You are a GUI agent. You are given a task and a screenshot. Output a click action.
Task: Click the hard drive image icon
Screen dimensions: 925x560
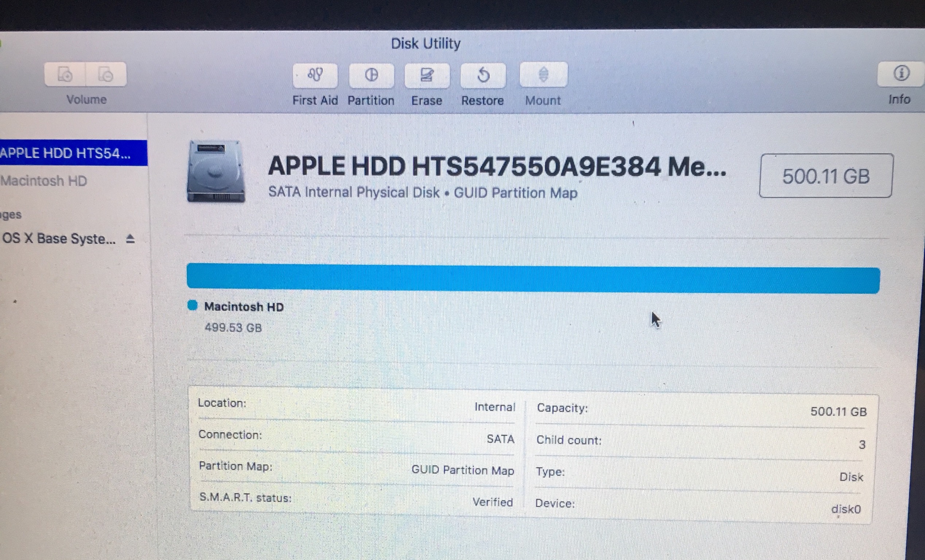(x=216, y=171)
